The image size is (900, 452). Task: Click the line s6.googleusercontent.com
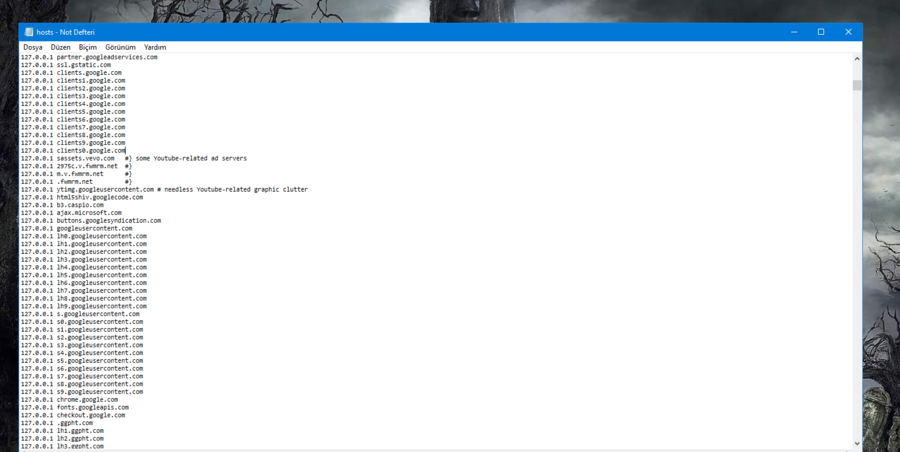pyautogui.click(x=82, y=368)
